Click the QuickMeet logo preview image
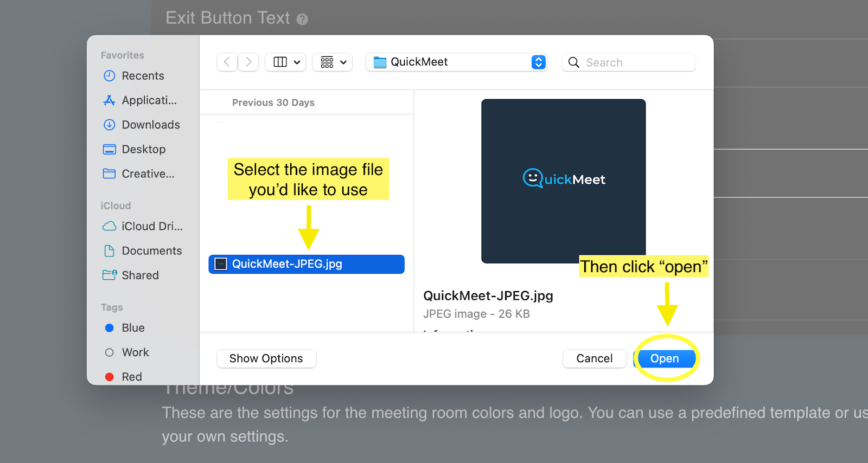The height and width of the screenshot is (463, 868). [x=564, y=181]
